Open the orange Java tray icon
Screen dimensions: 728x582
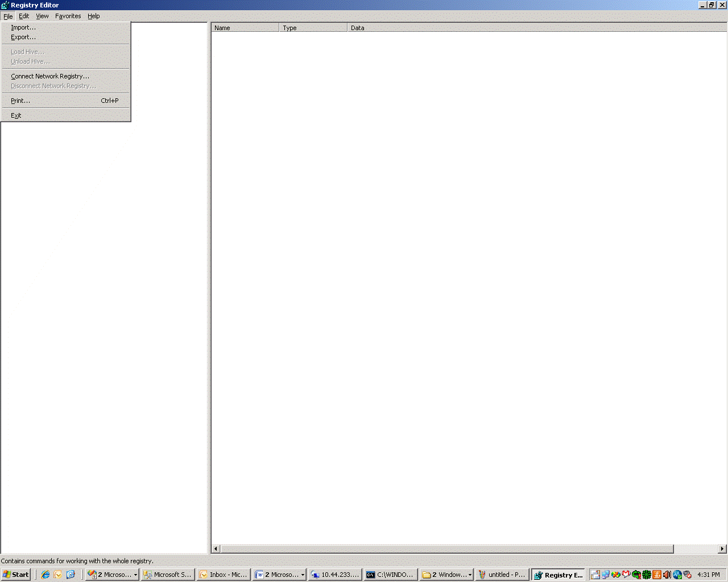click(657, 575)
